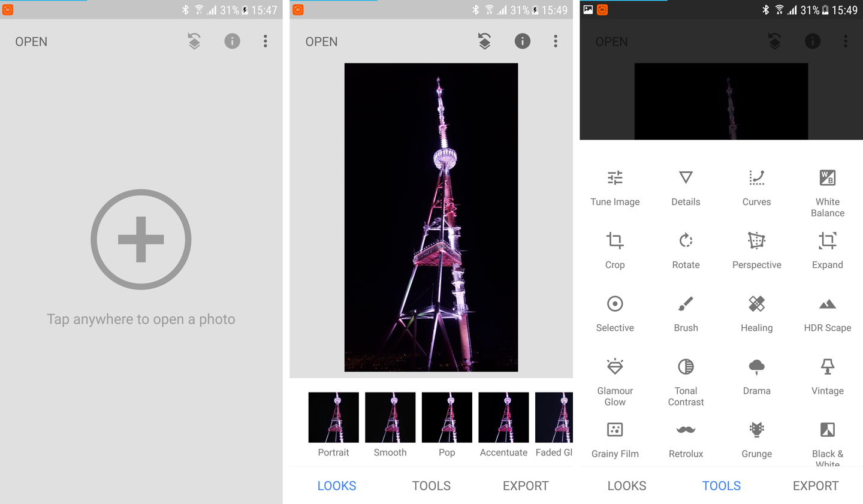Click the large illuminated tower photo preview
The width and height of the screenshot is (863, 504).
pyautogui.click(x=431, y=217)
